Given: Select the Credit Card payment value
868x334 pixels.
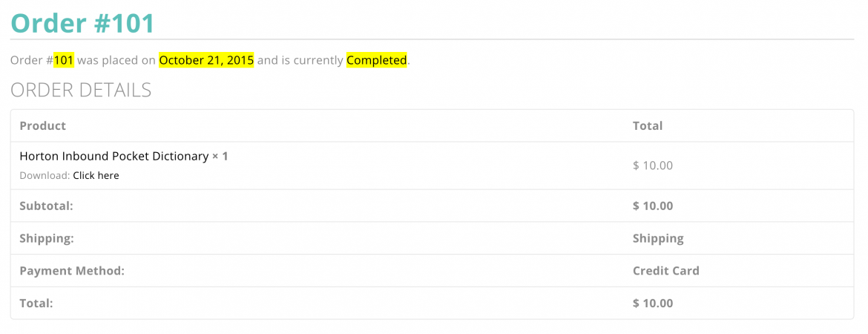Looking at the screenshot, I should point(665,271).
